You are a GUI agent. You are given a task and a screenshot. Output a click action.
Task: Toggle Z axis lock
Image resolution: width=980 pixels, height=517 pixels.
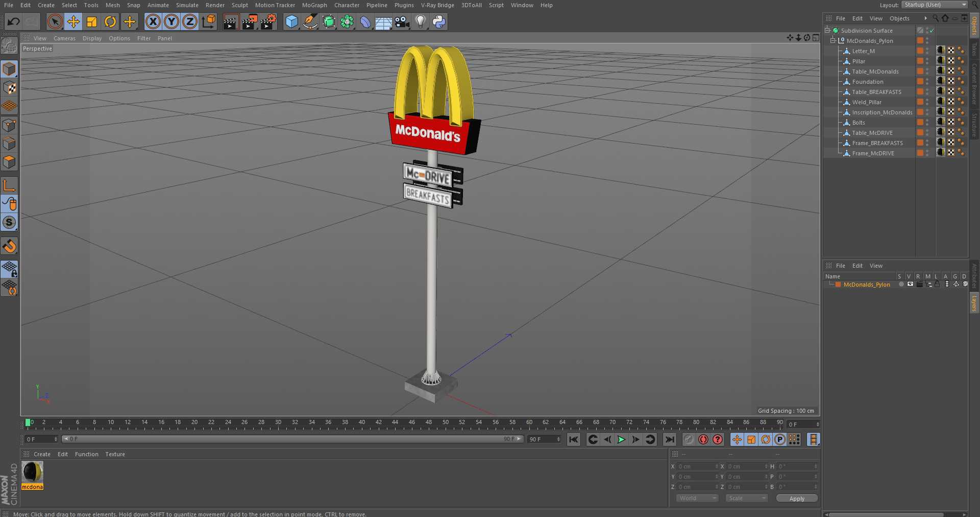(x=190, y=21)
